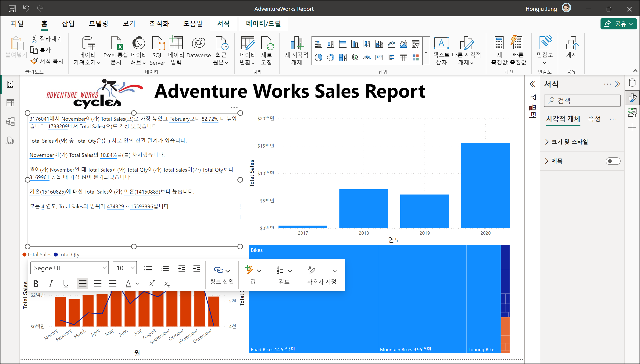This screenshot has height=364, width=640.
Task: Open the 삽입 ribbon tab
Action: [68, 24]
